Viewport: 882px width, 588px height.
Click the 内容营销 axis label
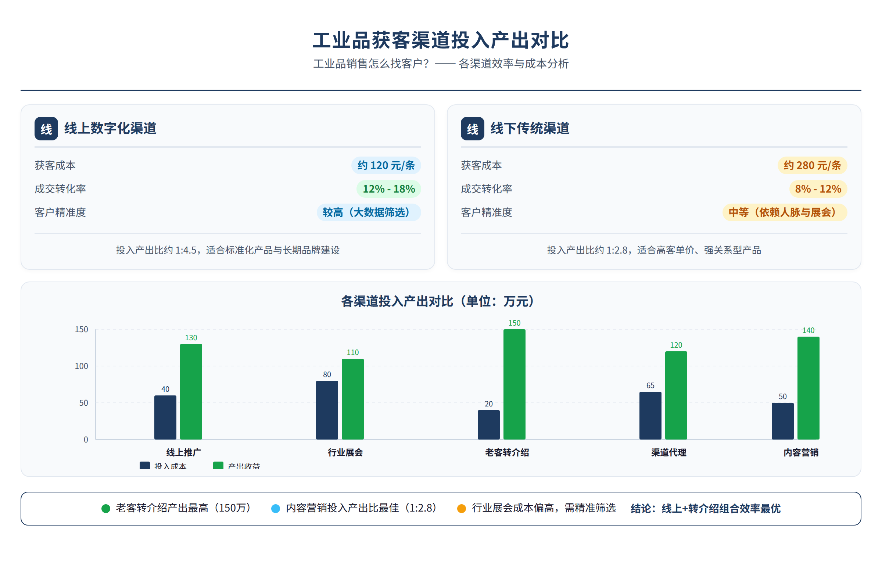801,453
